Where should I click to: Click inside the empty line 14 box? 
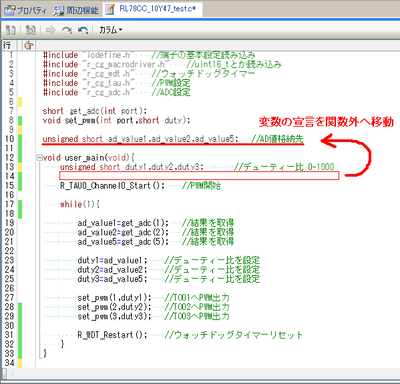(199, 176)
